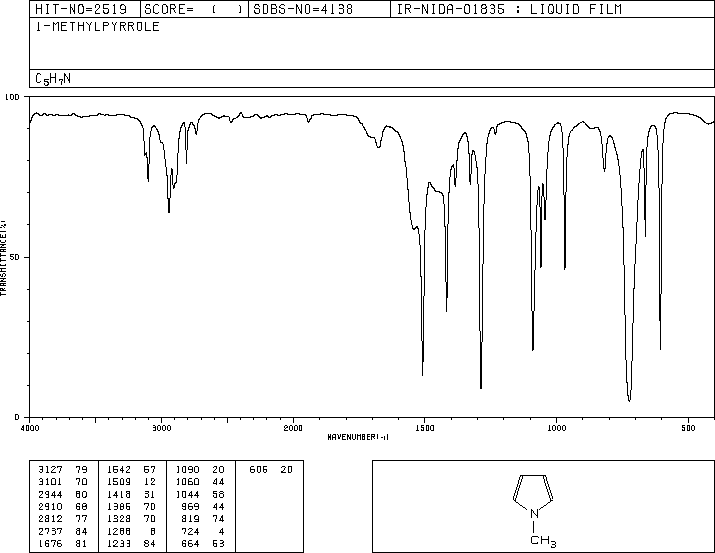Click the WAVENUMBER axis title
Screen dimensions: 715x553
coord(358,437)
